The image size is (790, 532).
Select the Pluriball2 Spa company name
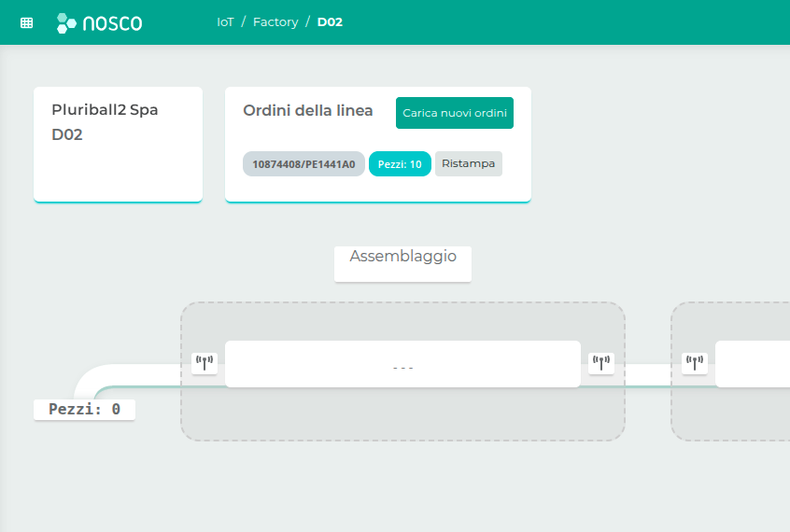(x=105, y=110)
